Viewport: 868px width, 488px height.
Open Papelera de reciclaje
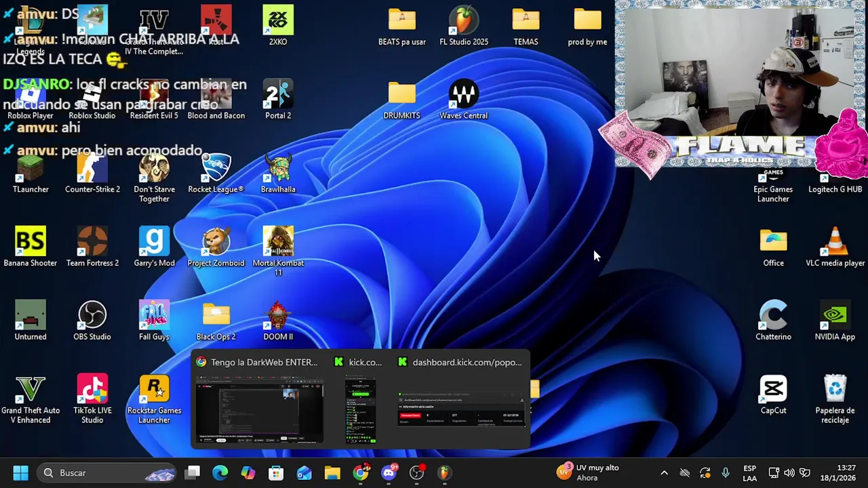pyautogui.click(x=835, y=400)
